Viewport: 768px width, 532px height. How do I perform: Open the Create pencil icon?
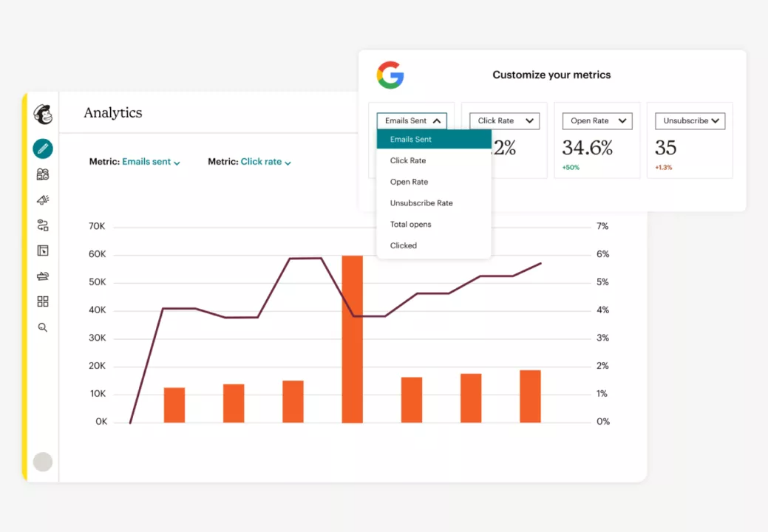(43, 149)
